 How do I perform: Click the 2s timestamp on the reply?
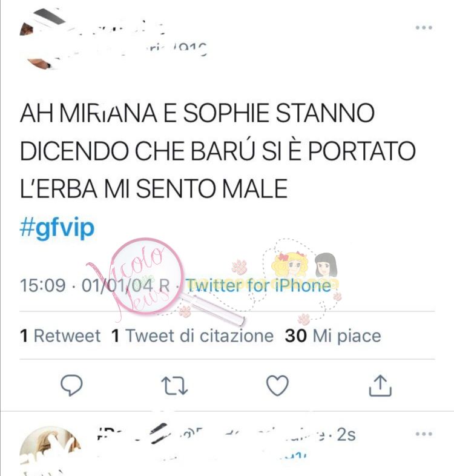point(346,434)
